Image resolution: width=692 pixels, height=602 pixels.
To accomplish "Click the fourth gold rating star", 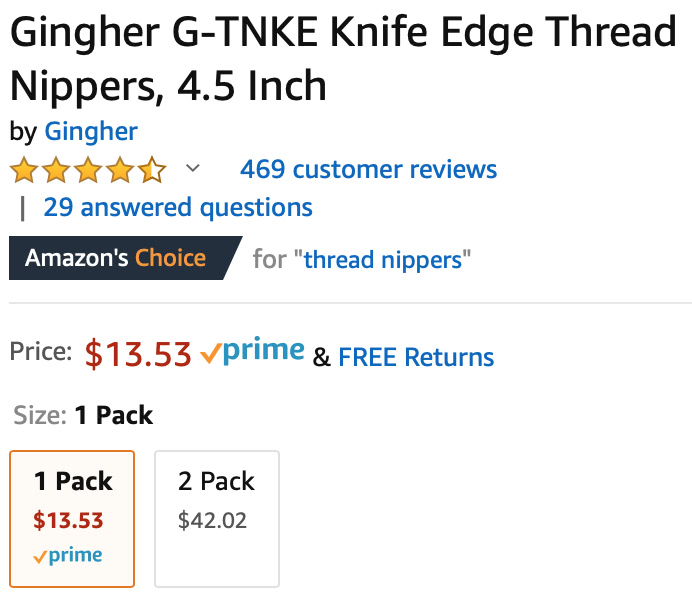I will click(120, 170).
